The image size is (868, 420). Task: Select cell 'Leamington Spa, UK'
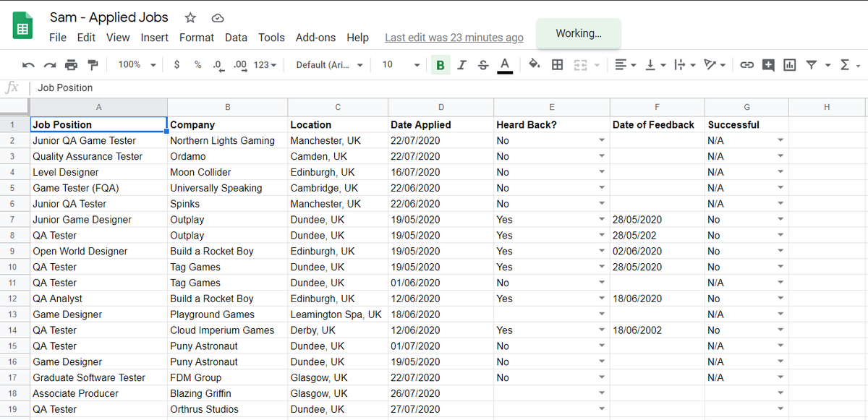(x=338, y=314)
